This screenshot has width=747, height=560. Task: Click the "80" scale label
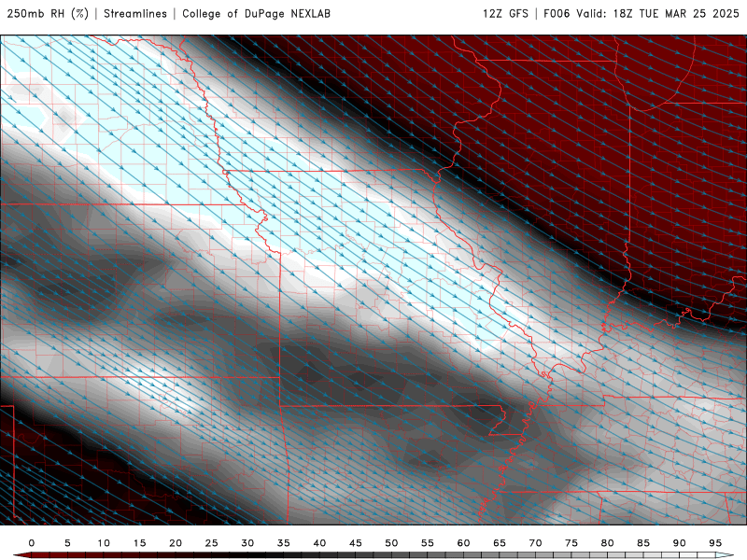[608, 543]
